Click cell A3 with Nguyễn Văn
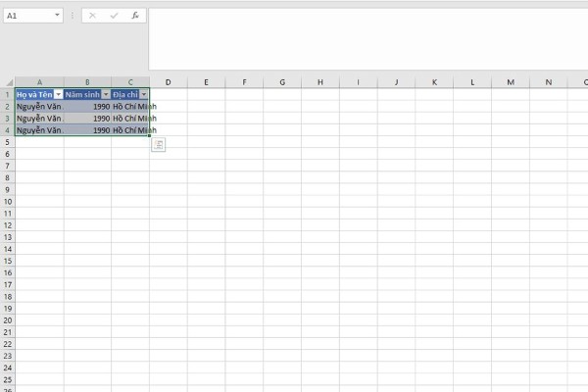 (x=39, y=118)
